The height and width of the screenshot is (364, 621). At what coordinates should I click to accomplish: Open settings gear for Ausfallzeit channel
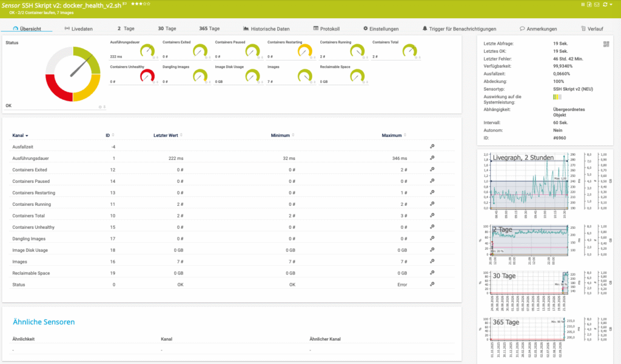pos(432,147)
